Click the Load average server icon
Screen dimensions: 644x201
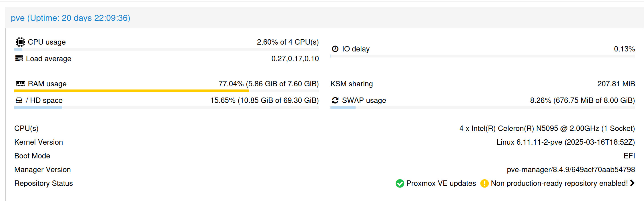pyautogui.click(x=19, y=59)
